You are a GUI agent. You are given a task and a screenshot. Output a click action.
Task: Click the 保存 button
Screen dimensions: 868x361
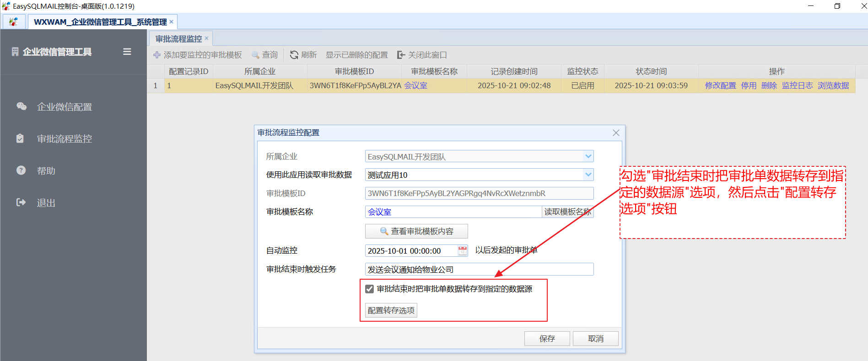point(547,339)
